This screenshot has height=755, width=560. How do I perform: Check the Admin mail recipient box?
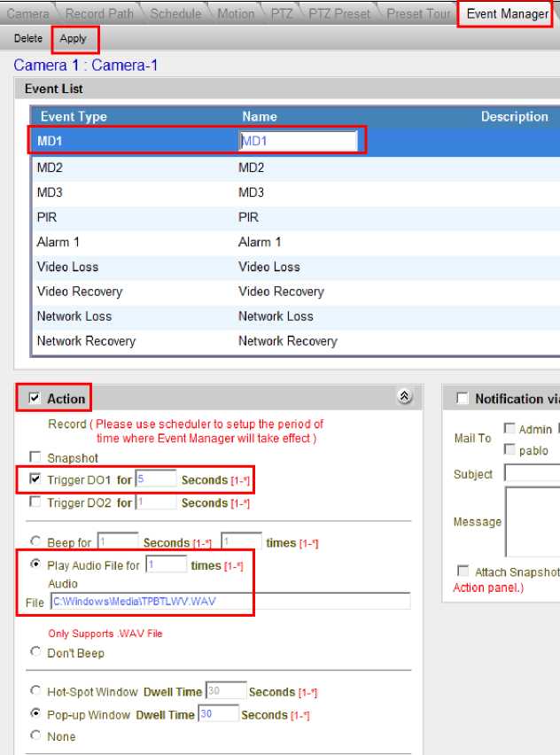509,429
